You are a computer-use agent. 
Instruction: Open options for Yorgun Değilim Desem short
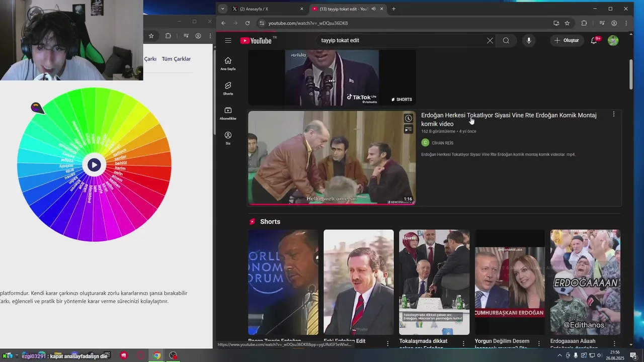pos(539,343)
